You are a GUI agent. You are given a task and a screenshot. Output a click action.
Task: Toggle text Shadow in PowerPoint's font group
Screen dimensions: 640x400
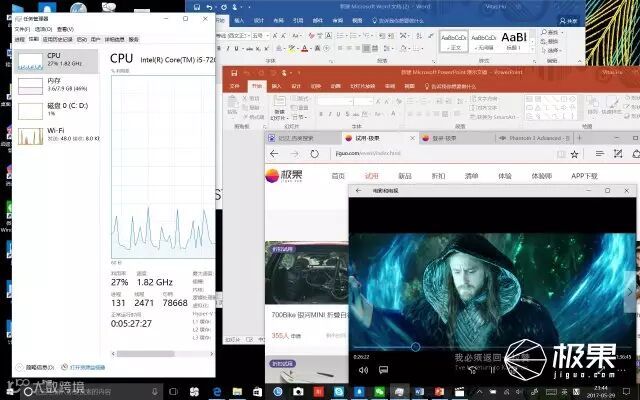point(347,114)
